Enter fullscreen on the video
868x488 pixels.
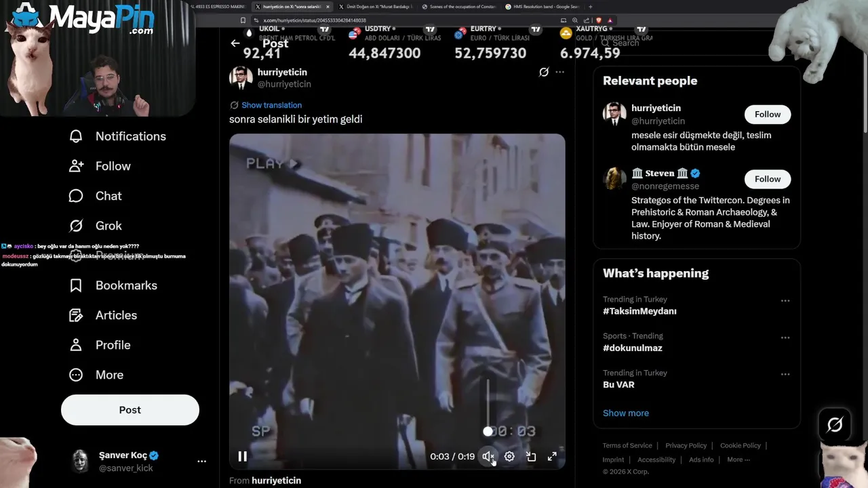click(x=552, y=457)
